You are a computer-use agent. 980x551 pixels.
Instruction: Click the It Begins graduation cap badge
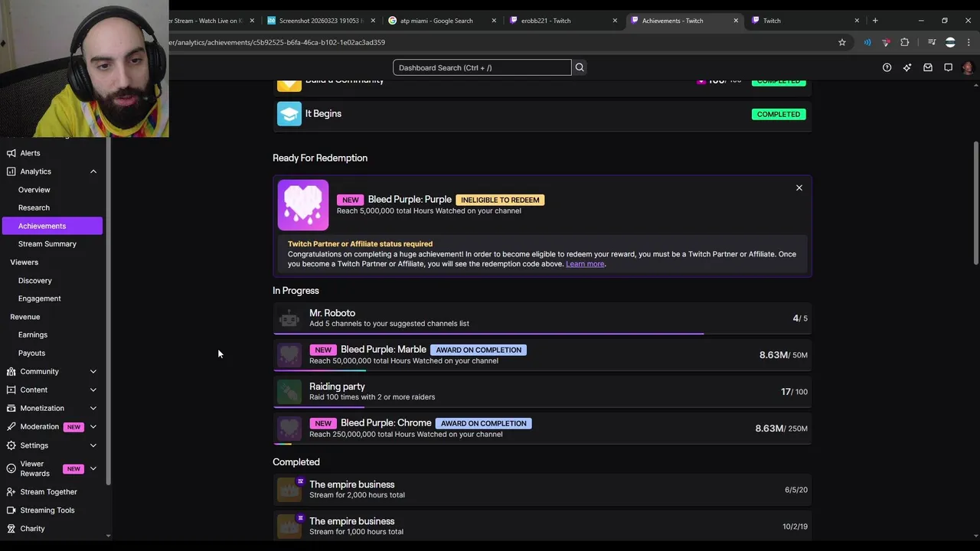click(x=289, y=113)
